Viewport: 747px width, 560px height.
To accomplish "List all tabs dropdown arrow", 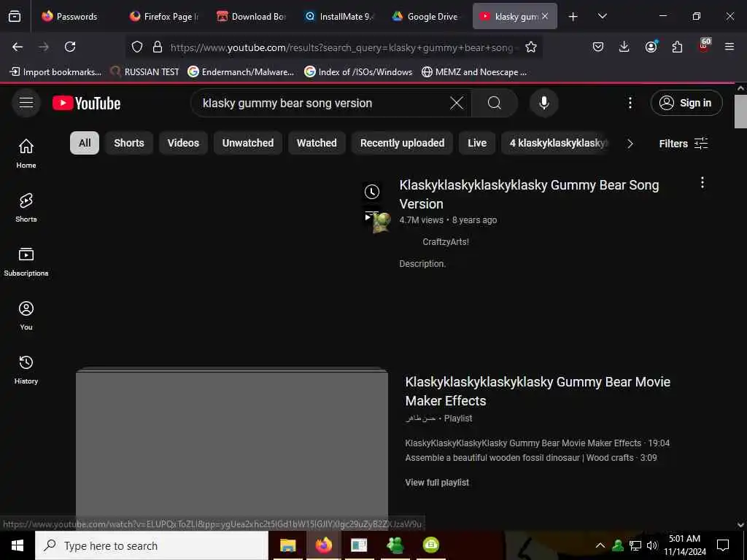I will click(602, 17).
